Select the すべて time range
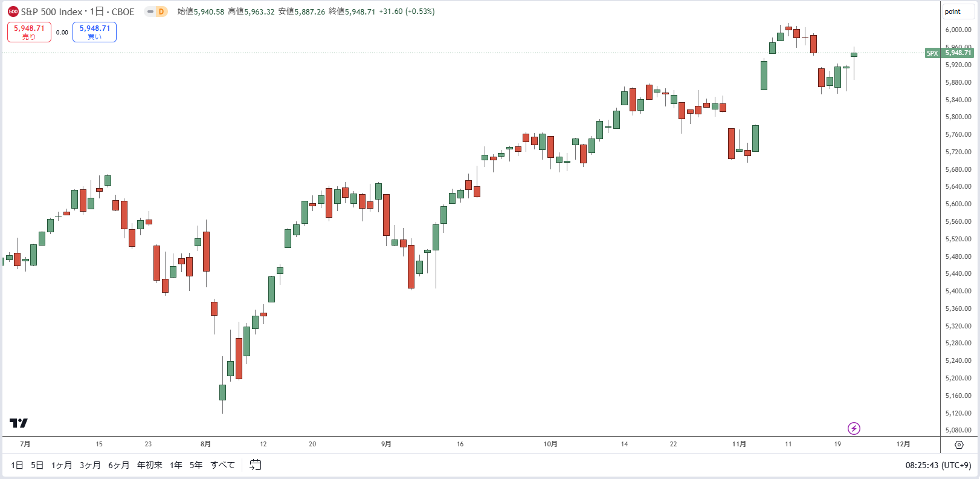 (x=222, y=465)
